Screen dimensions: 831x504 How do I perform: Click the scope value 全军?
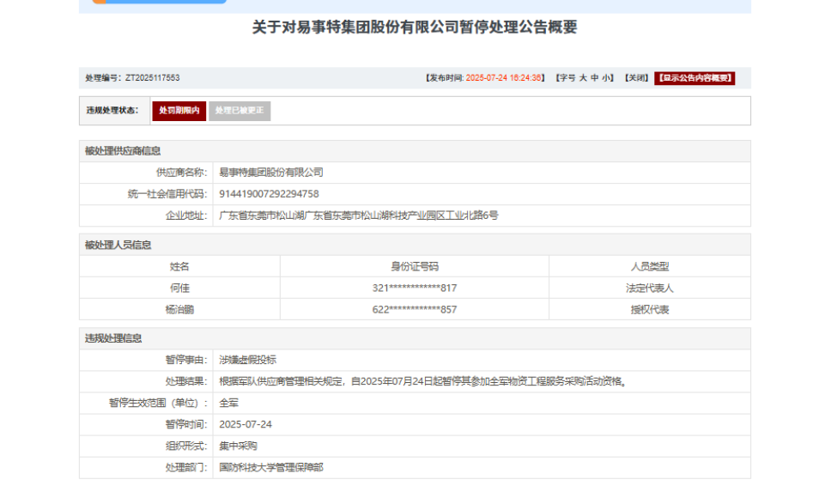coord(229,403)
